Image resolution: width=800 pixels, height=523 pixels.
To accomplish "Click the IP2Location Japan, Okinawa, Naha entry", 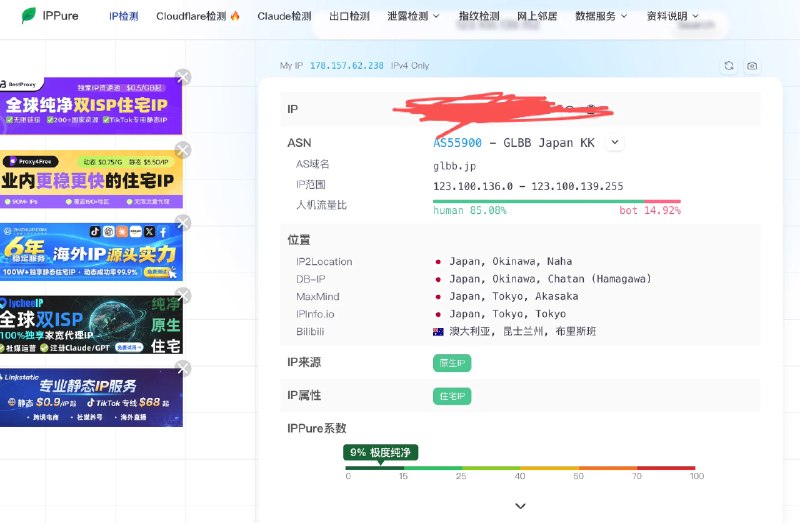I will 510,261.
